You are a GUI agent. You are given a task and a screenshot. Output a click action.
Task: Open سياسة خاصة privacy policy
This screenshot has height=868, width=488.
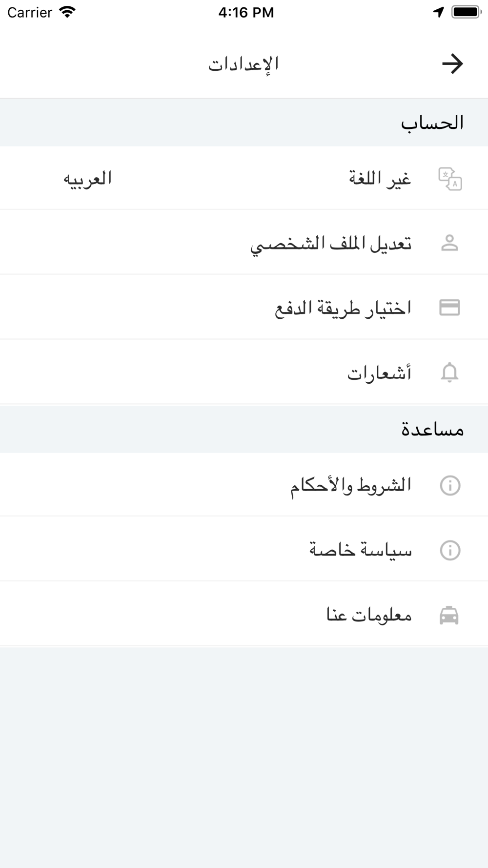(x=244, y=550)
